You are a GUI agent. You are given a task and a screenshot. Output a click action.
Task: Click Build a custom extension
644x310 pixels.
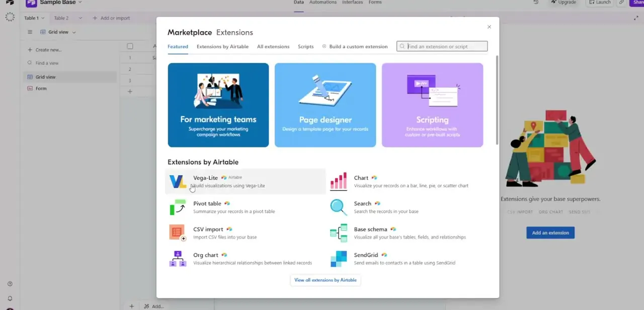pos(355,46)
